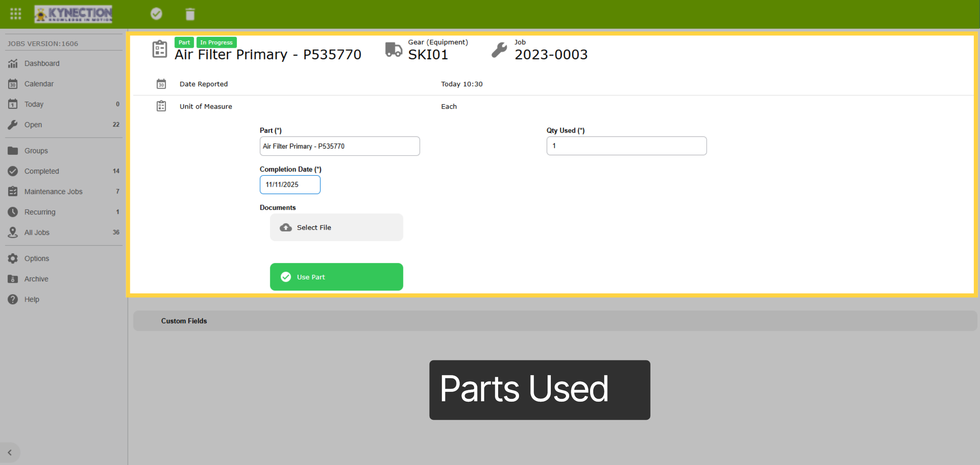Open Maintenance Jobs list
Screen dimensions: 980x465
[x=64, y=192]
